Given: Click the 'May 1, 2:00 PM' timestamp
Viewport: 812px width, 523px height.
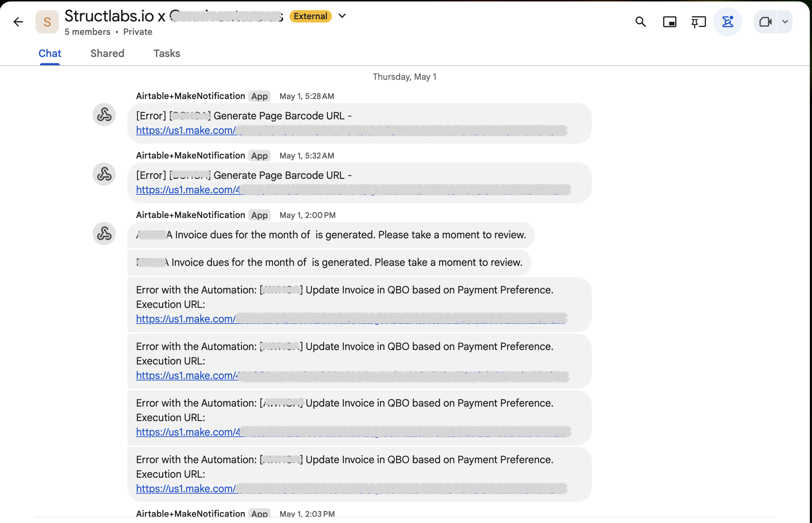Looking at the screenshot, I should tap(308, 215).
